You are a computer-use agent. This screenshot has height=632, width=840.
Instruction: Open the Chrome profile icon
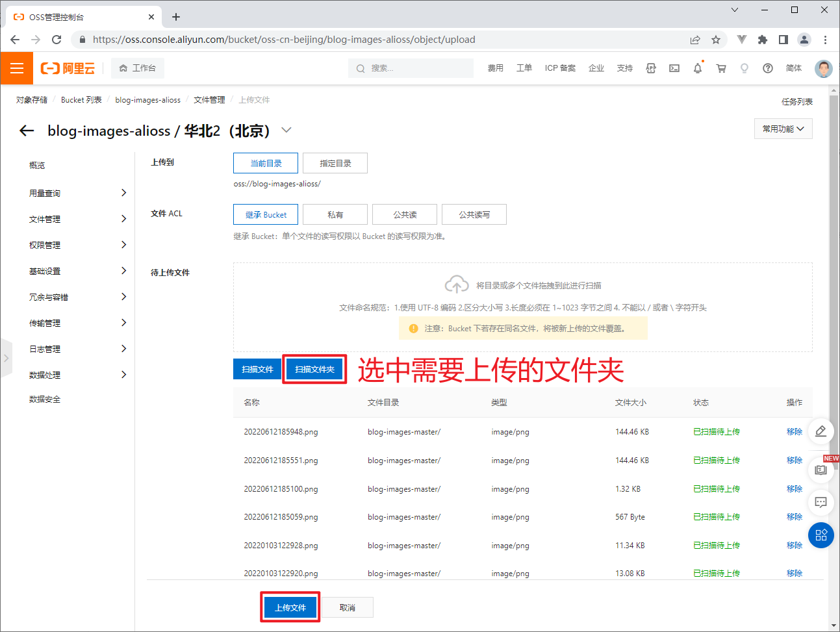tap(804, 40)
